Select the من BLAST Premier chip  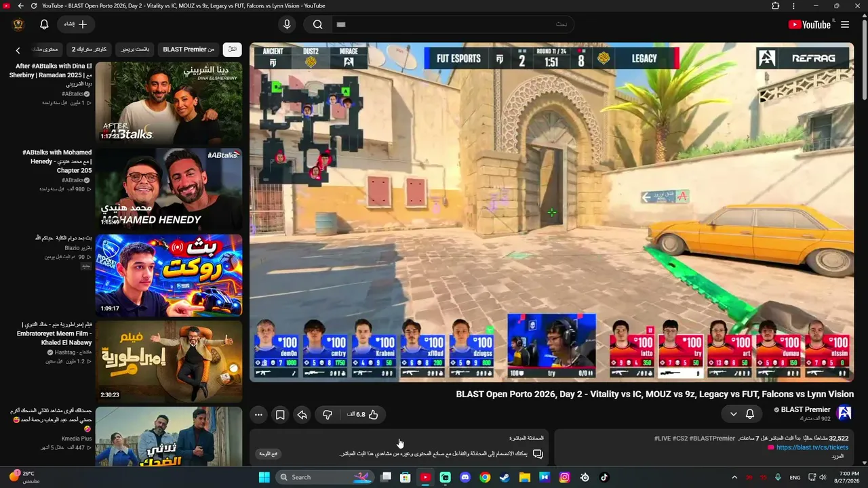click(x=189, y=49)
